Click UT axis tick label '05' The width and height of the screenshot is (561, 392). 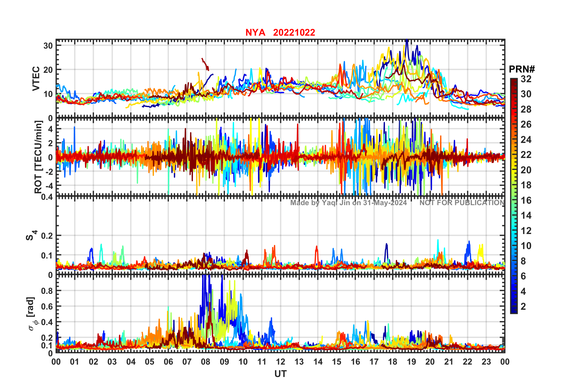click(x=150, y=362)
